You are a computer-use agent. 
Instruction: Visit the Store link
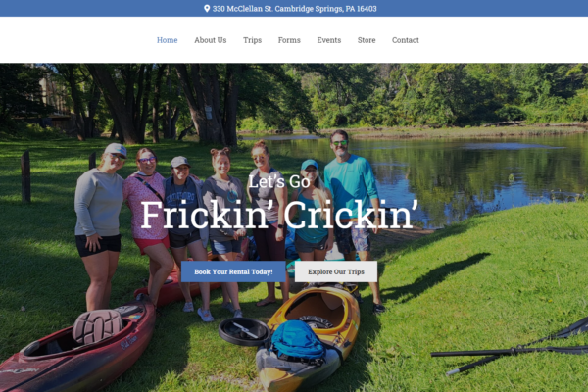(x=367, y=40)
